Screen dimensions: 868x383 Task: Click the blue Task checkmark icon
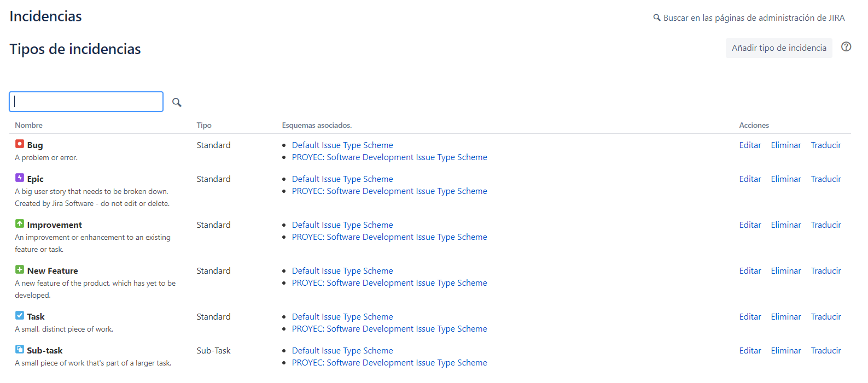click(x=20, y=315)
